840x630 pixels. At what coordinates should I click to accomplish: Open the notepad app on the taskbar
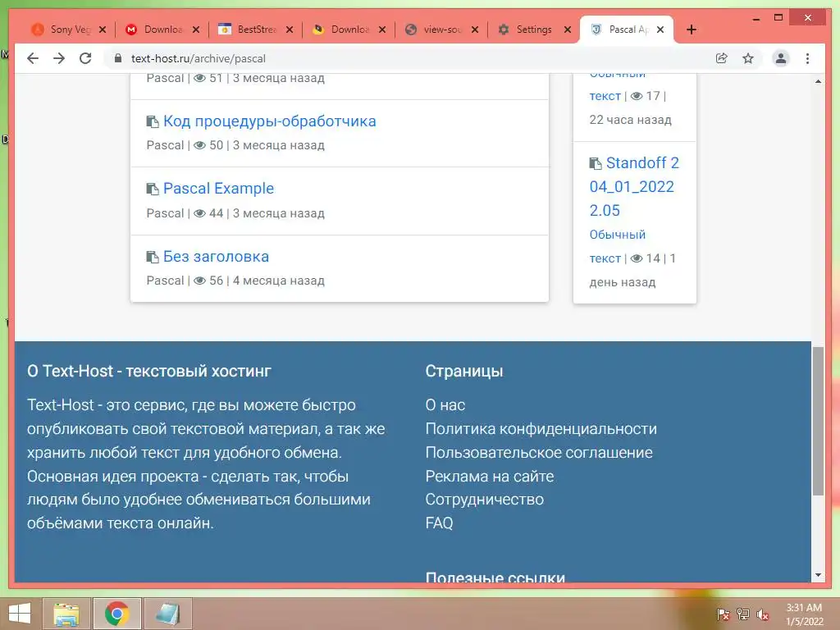point(167,614)
